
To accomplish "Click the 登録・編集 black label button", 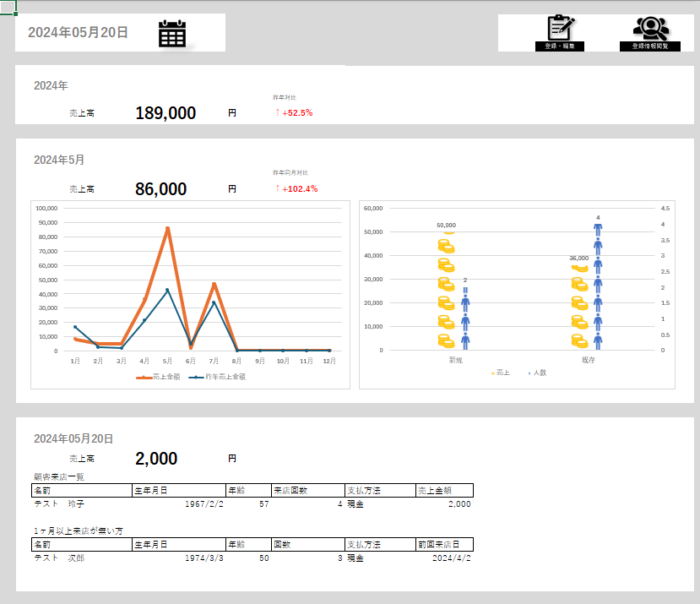I will [560, 46].
